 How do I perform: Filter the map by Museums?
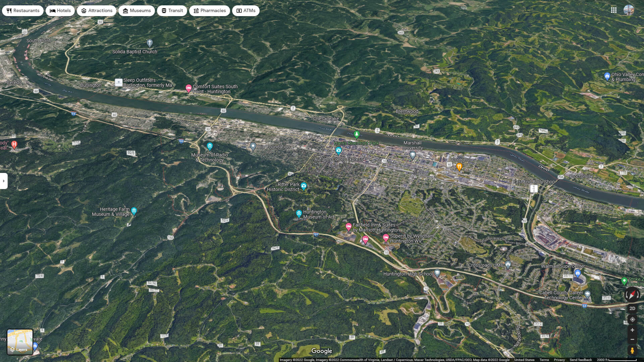pyautogui.click(x=137, y=11)
